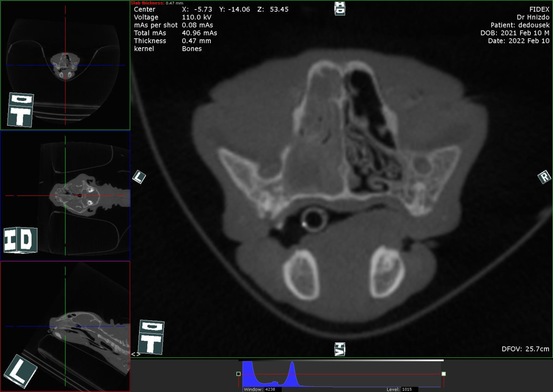Click the kernel Bones value
This screenshot has height=392, width=553.
click(192, 48)
